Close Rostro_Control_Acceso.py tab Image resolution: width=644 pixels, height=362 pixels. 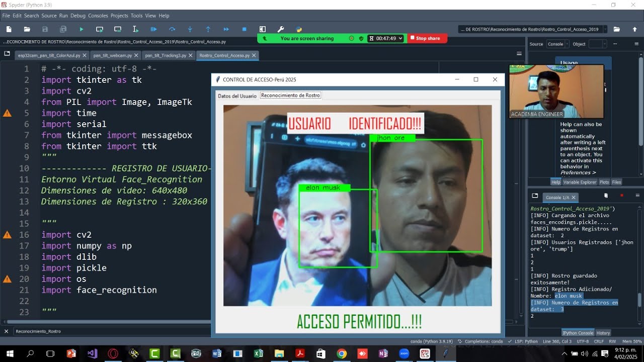254,55
